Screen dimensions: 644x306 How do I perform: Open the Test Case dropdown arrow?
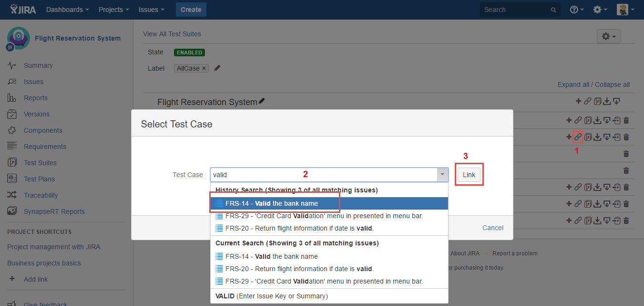point(442,175)
